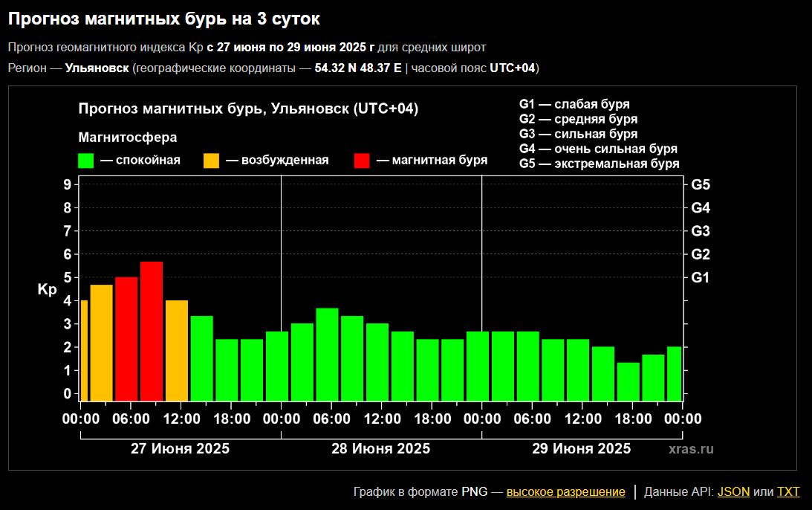Viewport: 812px width, 510px height.
Task: Click the orange возбужденная legend swatch
Action: 212,161
